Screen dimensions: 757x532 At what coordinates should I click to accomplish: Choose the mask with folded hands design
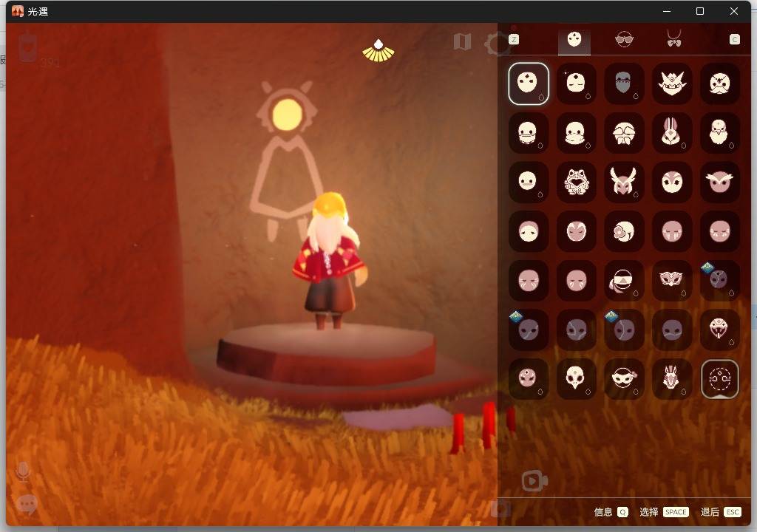pyautogui.click(x=624, y=133)
